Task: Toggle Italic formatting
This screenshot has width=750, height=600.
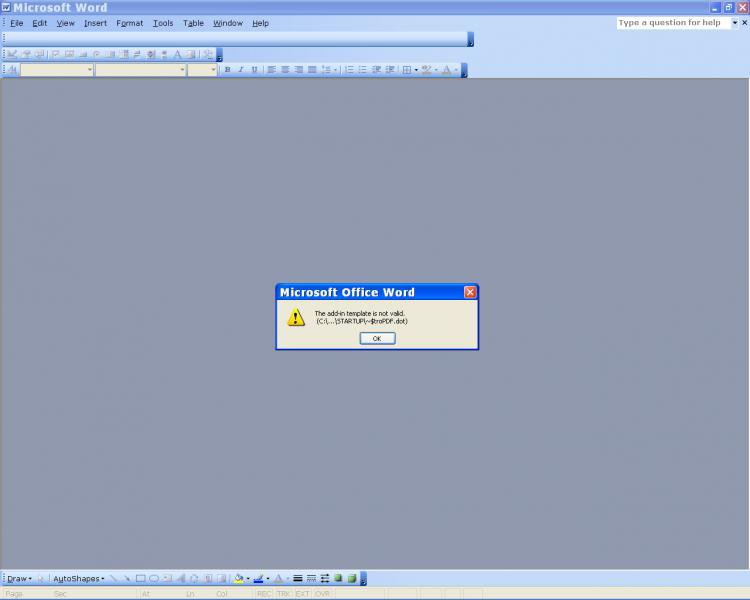Action: (x=241, y=70)
